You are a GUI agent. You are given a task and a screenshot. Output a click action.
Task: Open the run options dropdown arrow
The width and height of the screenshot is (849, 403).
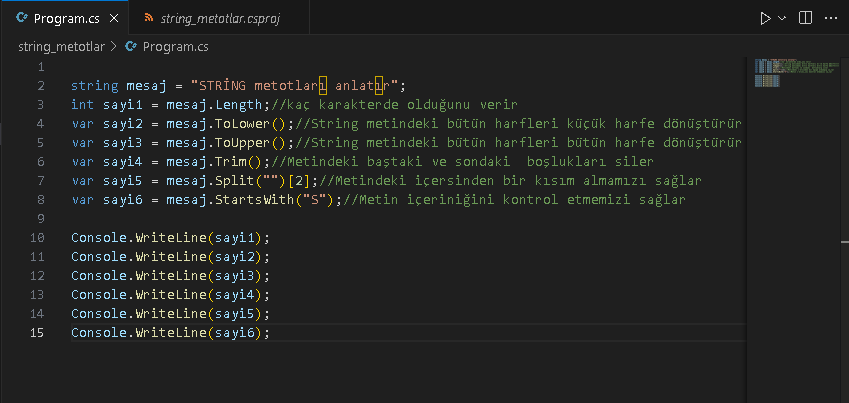coord(782,18)
